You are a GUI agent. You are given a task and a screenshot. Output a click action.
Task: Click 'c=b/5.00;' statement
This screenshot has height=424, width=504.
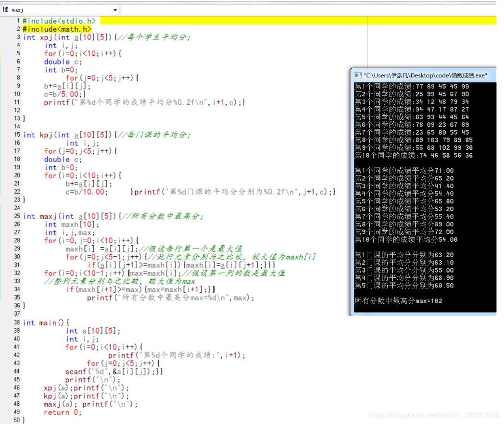coord(64,94)
